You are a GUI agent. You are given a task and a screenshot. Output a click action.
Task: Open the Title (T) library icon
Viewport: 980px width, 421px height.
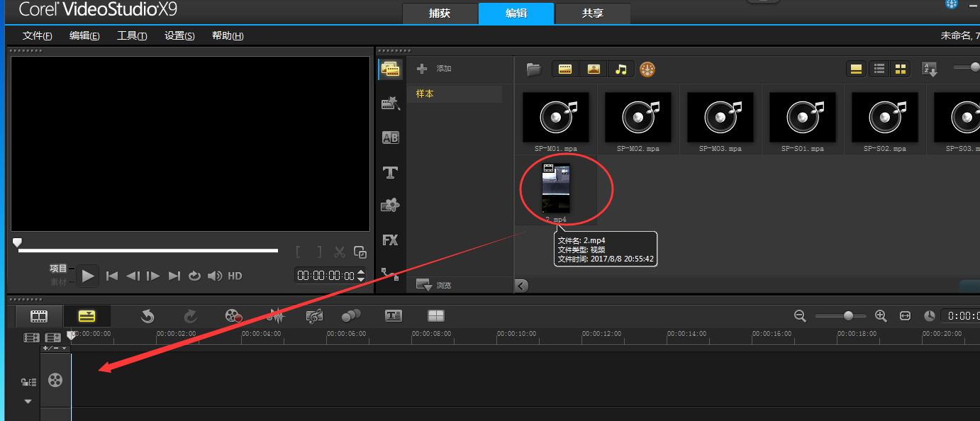(390, 172)
